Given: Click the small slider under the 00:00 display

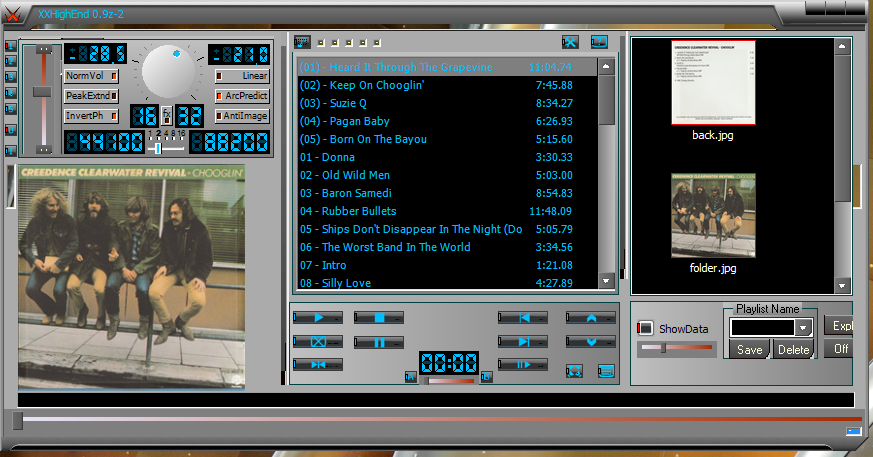Looking at the screenshot, I should pos(451,381).
